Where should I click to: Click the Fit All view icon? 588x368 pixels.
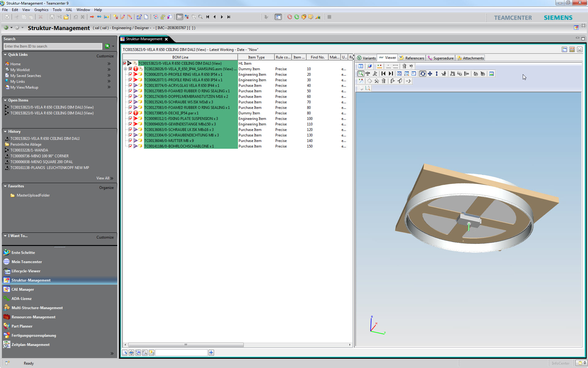coord(399,74)
